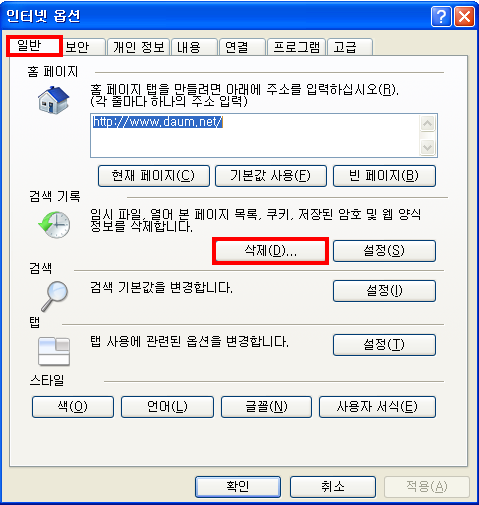This screenshot has width=479, height=505.
Task: Click the magnifying glass search icon
Action: tap(55, 296)
